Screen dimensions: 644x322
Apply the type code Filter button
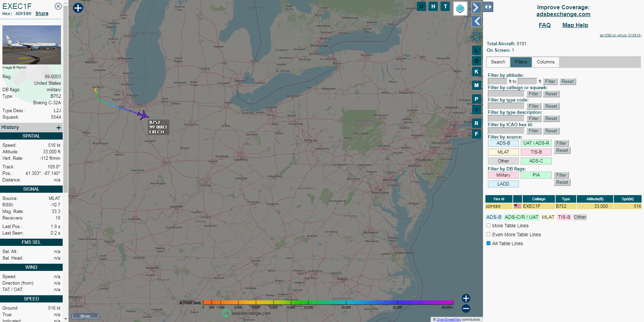tap(534, 106)
